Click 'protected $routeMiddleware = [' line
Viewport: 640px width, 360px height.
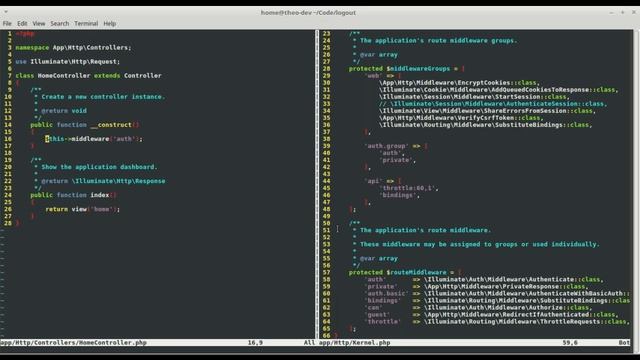[405, 272]
